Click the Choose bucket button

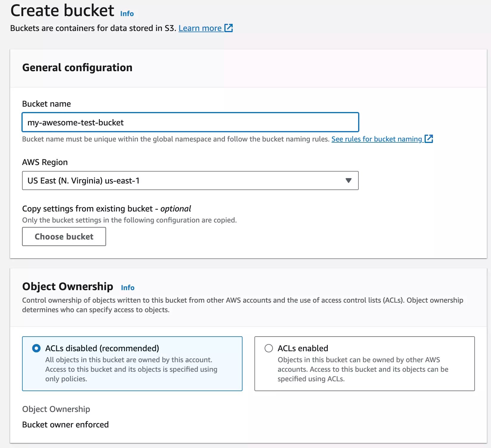click(64, 237)
